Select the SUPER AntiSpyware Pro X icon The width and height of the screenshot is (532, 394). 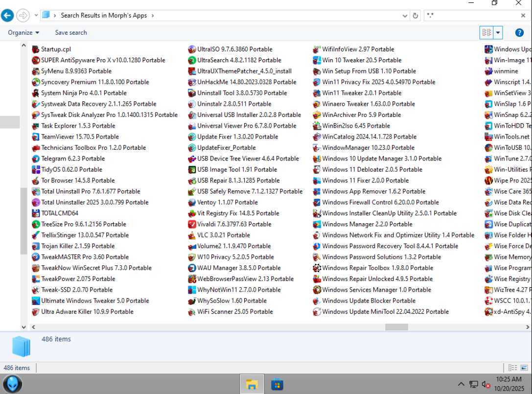36,60
